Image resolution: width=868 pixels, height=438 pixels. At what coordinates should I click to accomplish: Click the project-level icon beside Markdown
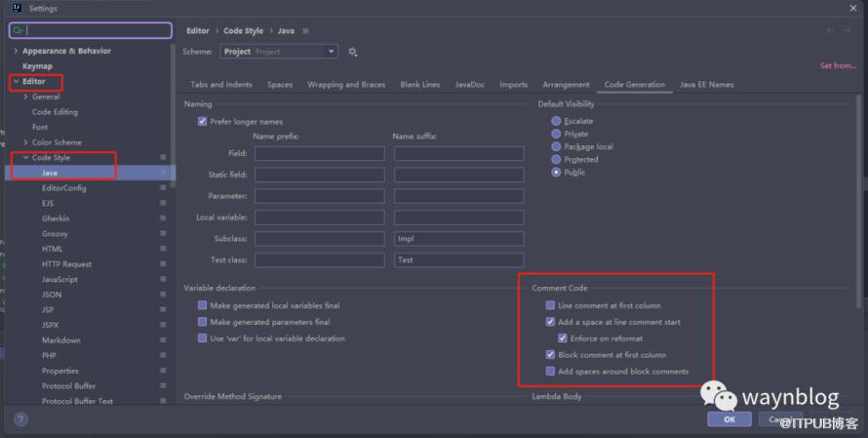(x=163, y=340)
